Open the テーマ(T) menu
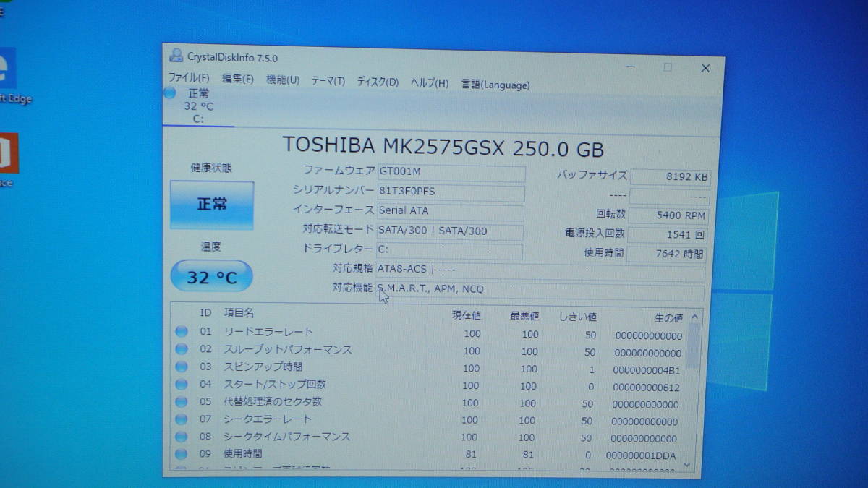The image size is (868, 488). [x=328, y=81]
